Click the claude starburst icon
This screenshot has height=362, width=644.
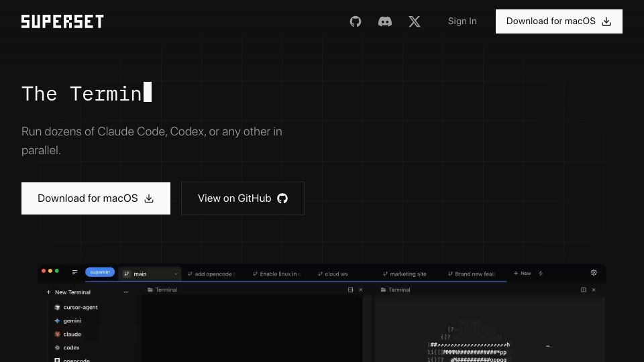click(x=57, y=334)
